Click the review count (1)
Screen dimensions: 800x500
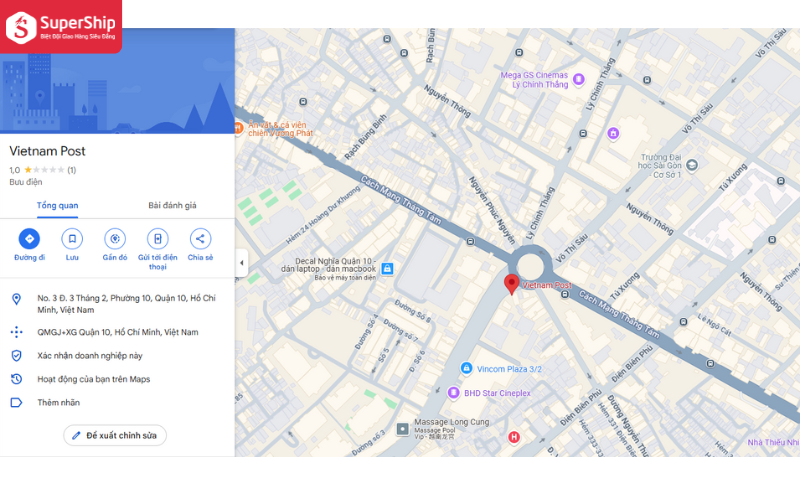click(x=71, y=170)
